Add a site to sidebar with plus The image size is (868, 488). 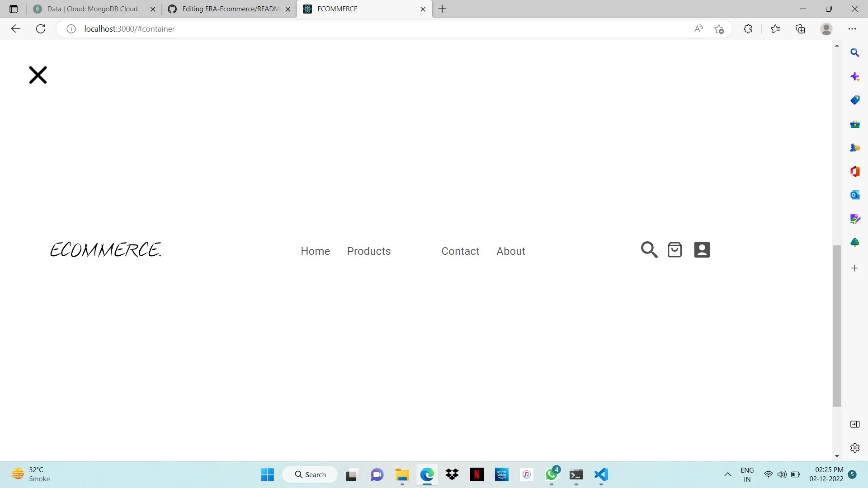click(855, 268)
